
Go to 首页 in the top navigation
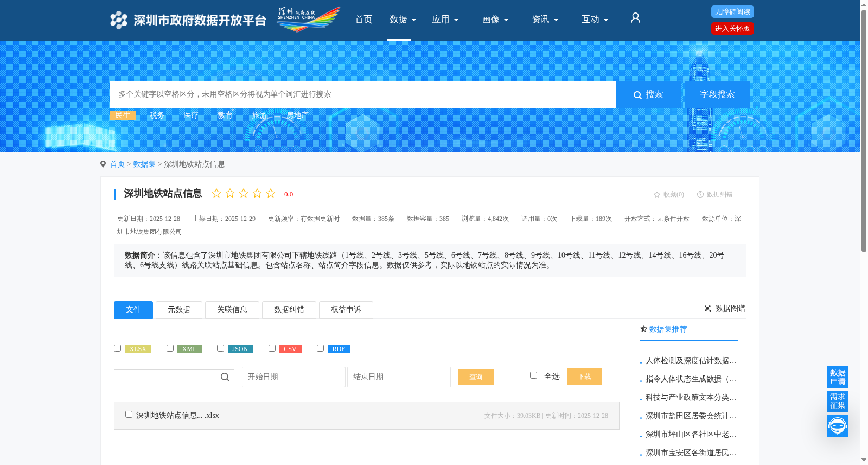coord(363,20)
